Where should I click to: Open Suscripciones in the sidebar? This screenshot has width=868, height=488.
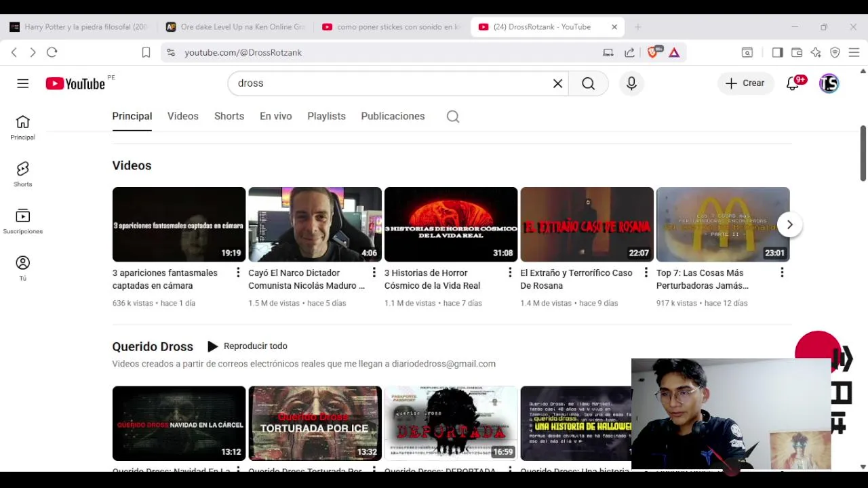click(22, 221)
